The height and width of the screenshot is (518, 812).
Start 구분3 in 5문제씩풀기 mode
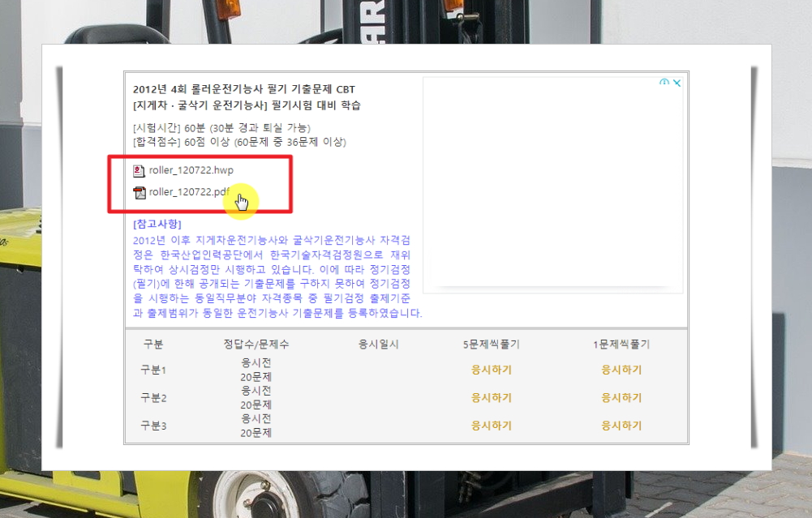(x=491, y=426)
